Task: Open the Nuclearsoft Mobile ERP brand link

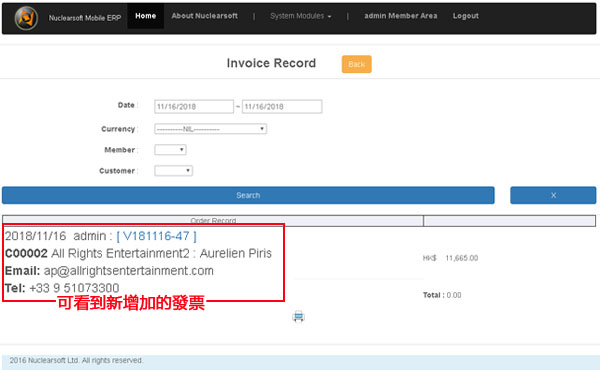Action: coord(85,18)
